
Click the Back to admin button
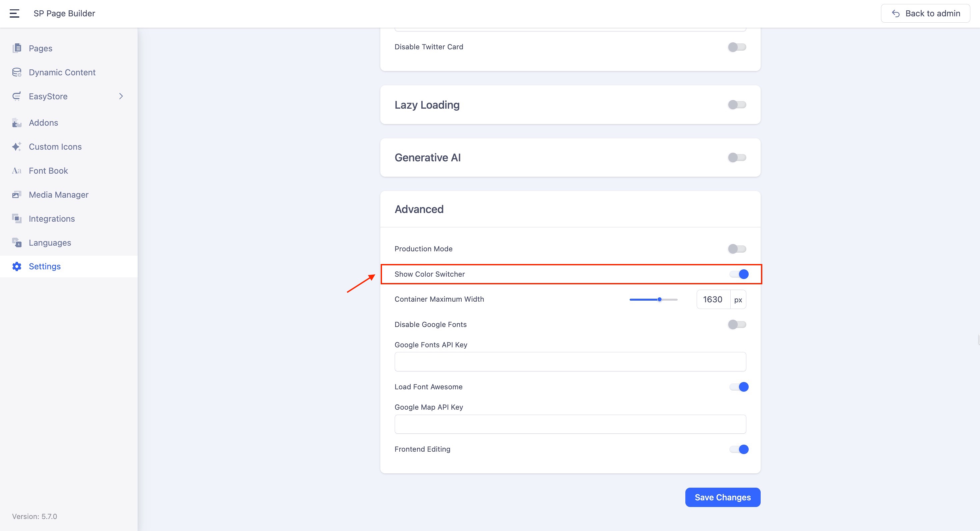coord(925,14)
